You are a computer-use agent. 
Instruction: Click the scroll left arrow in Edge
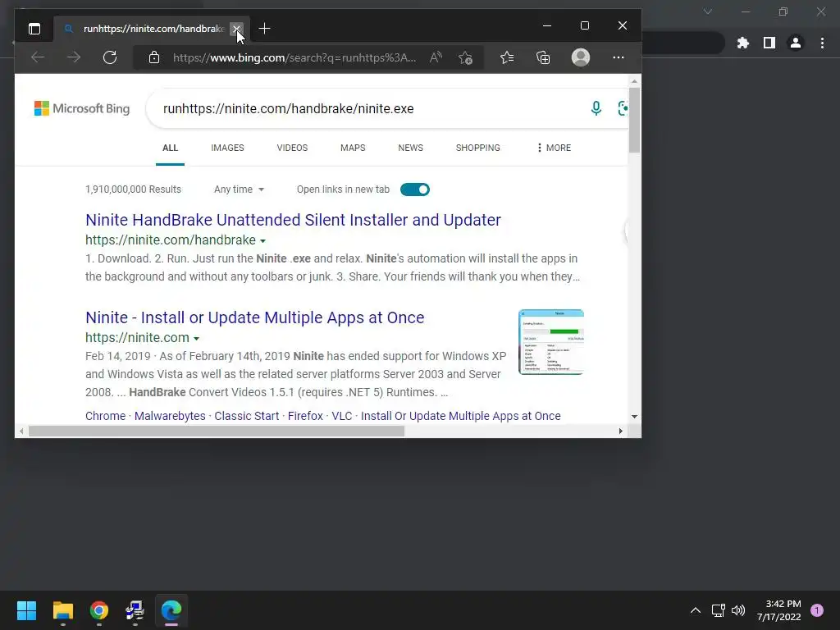[x=21, y=431]
